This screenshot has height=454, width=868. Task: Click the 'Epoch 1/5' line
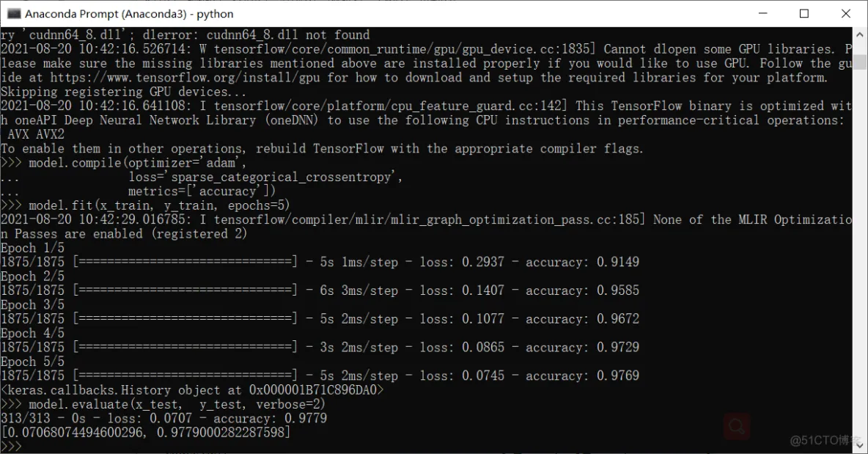pos(33,248)
